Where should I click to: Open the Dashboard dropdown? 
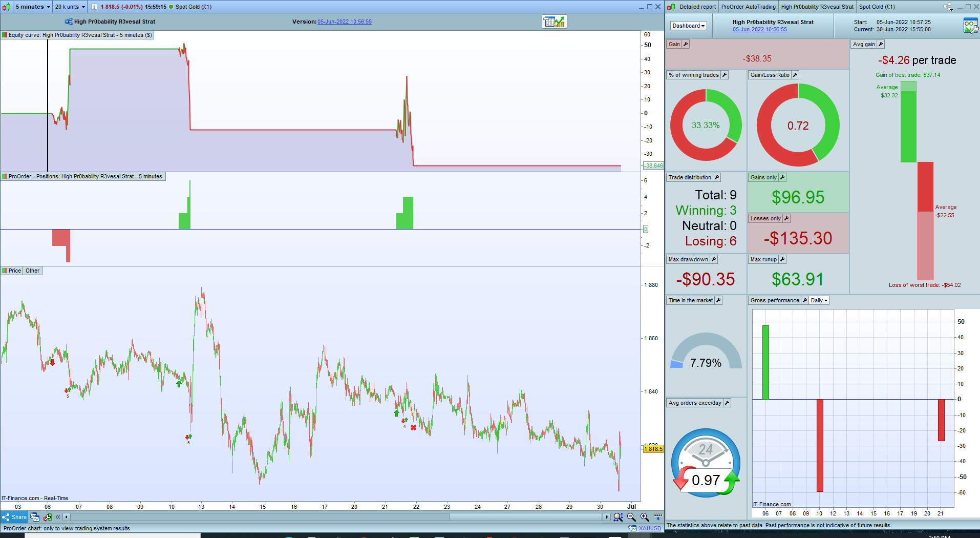tap(688, 26)
